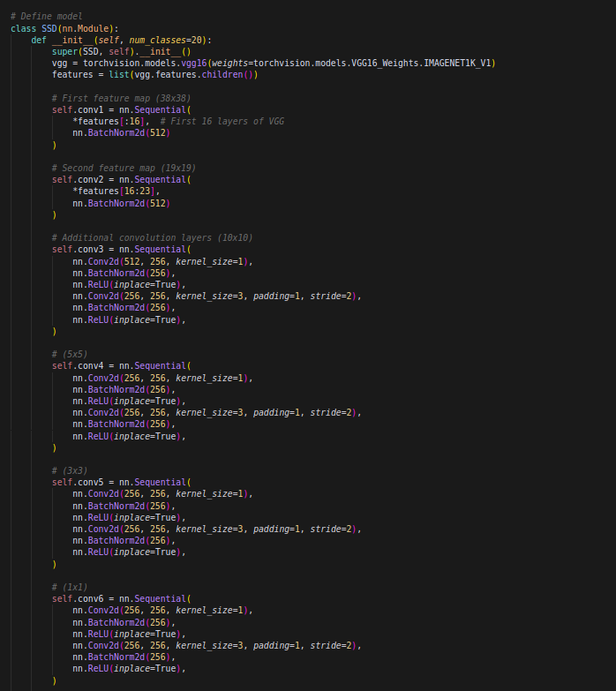Click 'VGG16_Weights.IMAGENET1K_V1' in the vgg line
616x691 pixels.
[421, 63]
